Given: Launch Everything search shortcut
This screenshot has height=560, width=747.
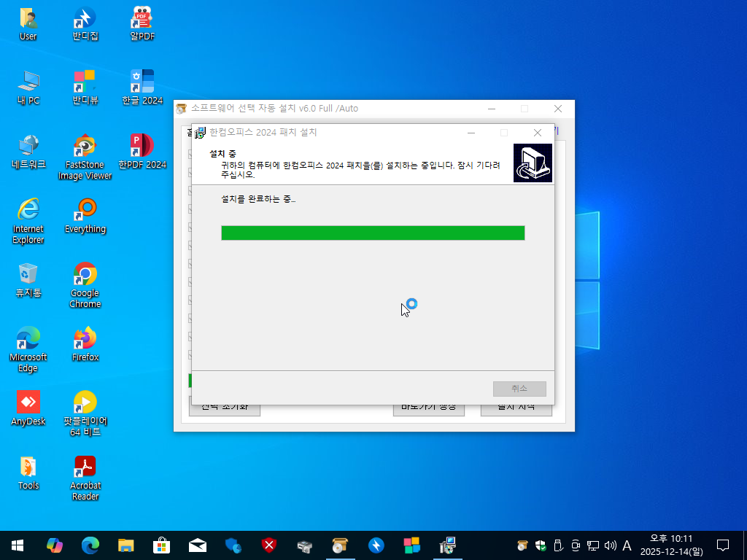Looking at the screenshot, I should tap(85, 216).
